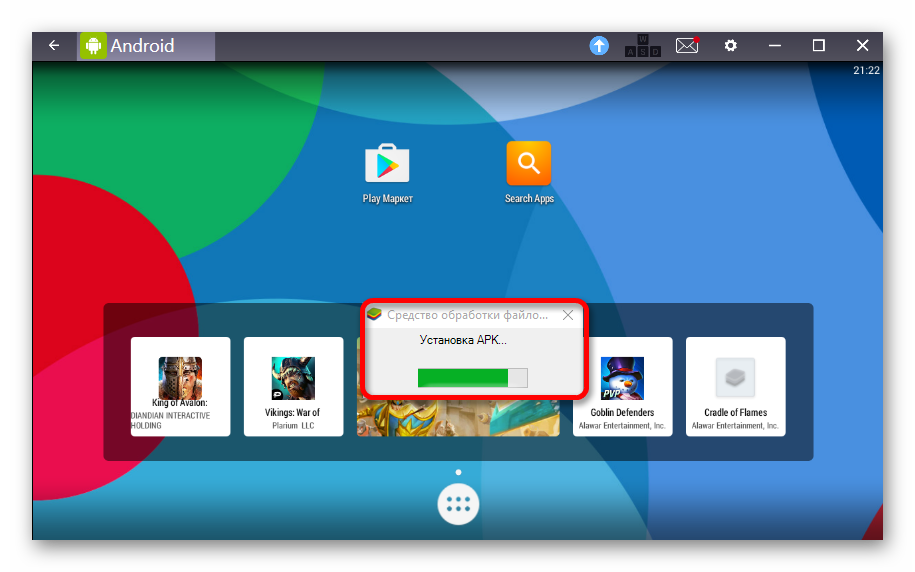
Task: Click the home page indicator dot
Action: [x=458, y=472]
